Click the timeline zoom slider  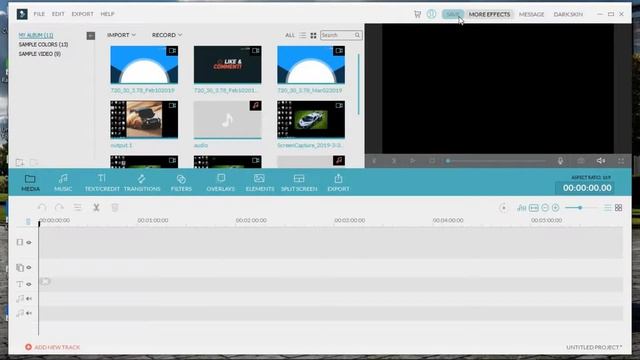click(580, 208)
